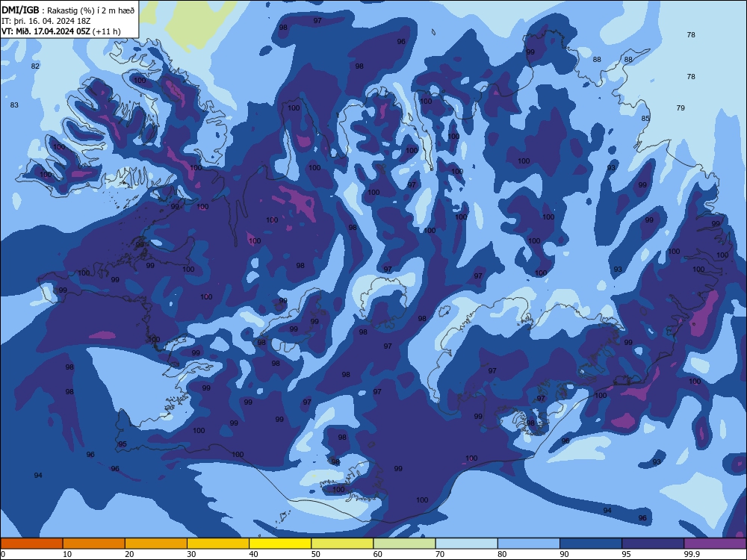The height and width of the screenshot is (560, 747).
Task: Click the light blue 80–90 legend swatch
Action: pyautogui.click(x=529, y=544)
